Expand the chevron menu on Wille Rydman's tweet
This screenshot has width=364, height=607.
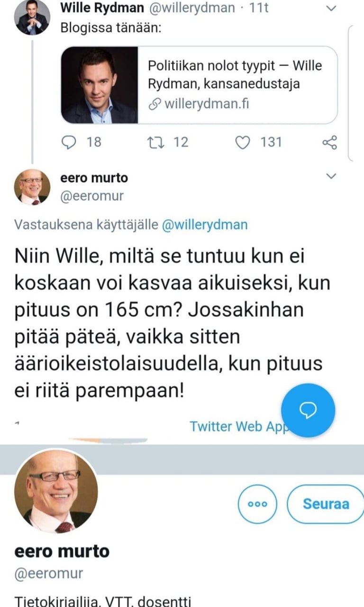tap(332, 8)
